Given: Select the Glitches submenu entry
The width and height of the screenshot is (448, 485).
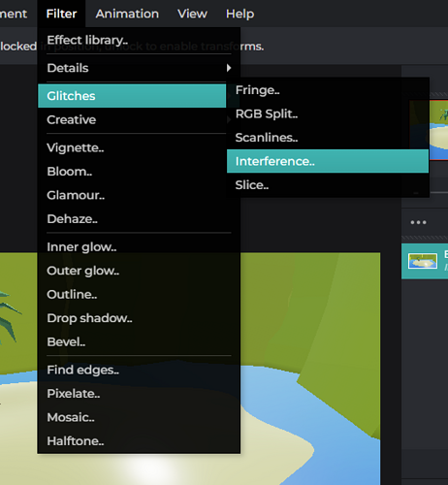Looking at the screenshot, I should coord(132,96).
